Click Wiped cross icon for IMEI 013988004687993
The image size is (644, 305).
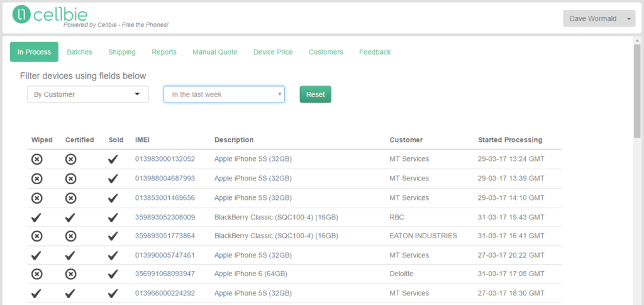pyautogui.click(x=37, y=178)
